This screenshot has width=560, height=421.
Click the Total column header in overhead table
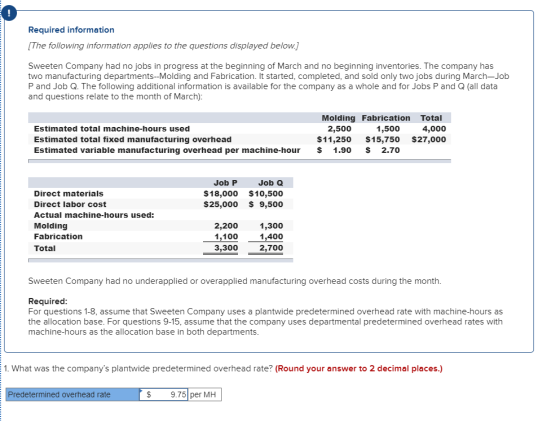click(431, 118)
